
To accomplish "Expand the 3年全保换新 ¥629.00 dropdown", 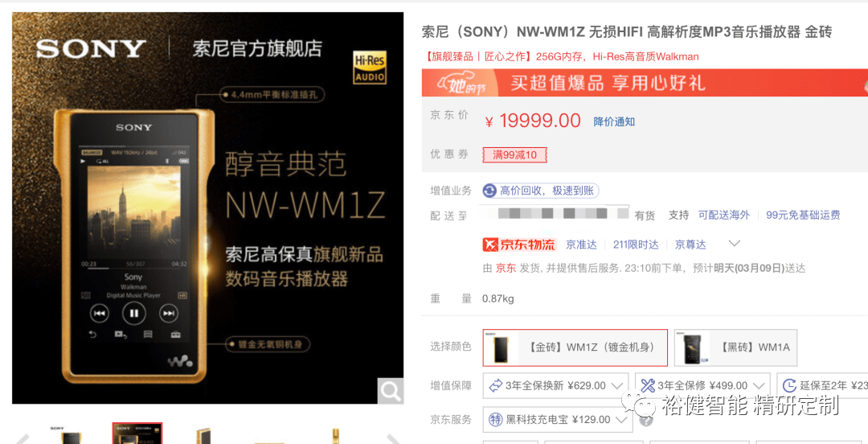I will pos(555,386).
